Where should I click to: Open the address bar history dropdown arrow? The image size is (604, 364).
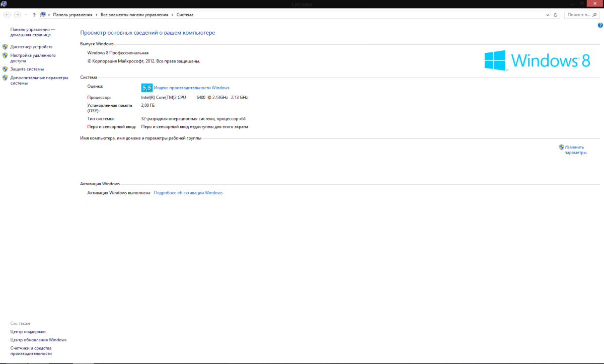click(x=548, y=15)
